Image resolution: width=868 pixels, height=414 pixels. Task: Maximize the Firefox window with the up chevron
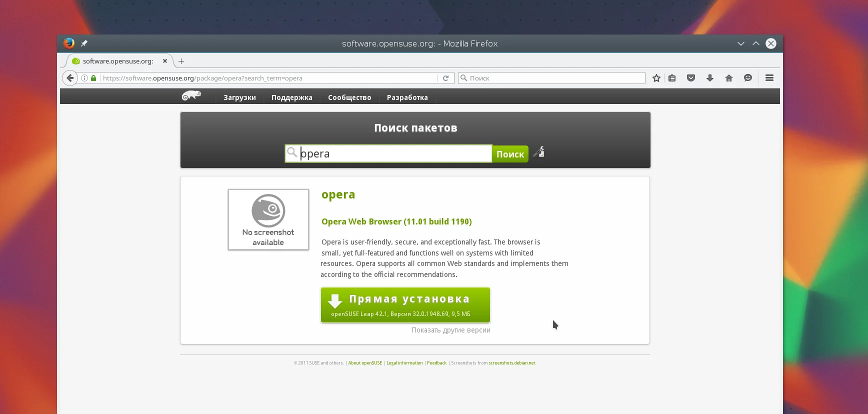click(756, 43)
